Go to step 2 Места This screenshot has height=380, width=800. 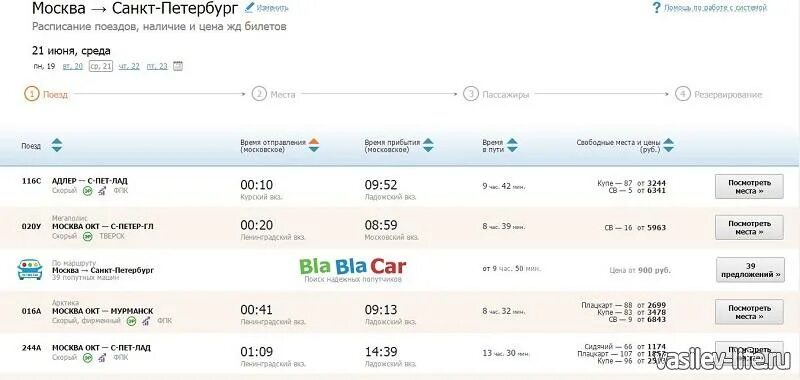pyautogui.click(x=273, y=94)
